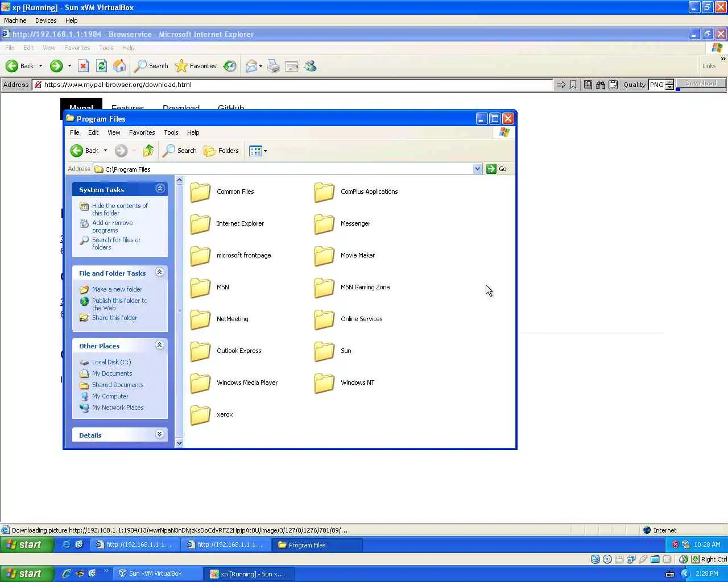Click the Messenger icon in Internet Explorer toolbar

tap(310, 66)
